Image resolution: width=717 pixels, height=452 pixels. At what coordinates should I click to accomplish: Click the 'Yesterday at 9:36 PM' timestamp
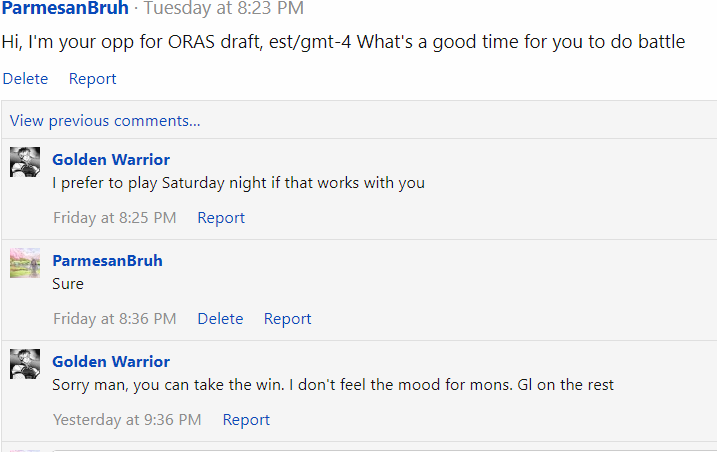(x=127, y=419)
